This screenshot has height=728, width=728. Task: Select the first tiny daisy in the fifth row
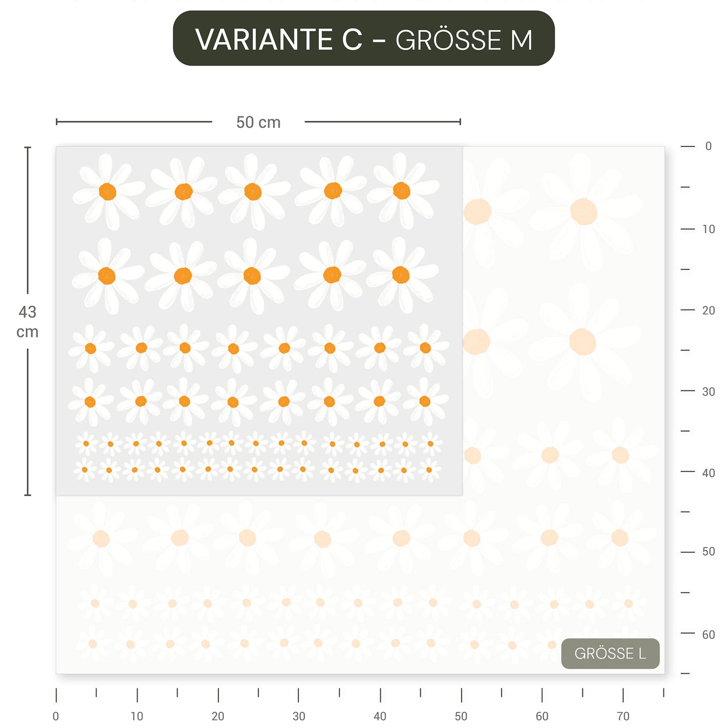(86, 443)
